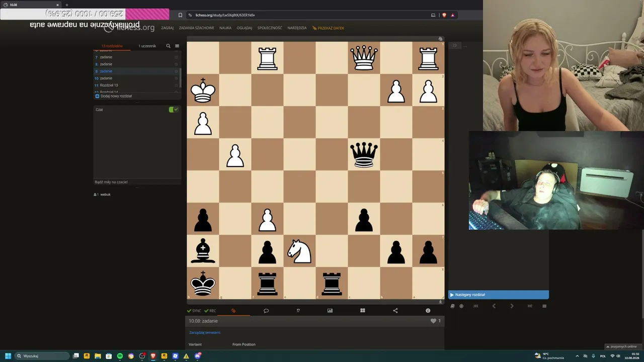Search chapters with the magnifier icon
The width and height of the screenshot is (644, 362).
pos(169,46)
